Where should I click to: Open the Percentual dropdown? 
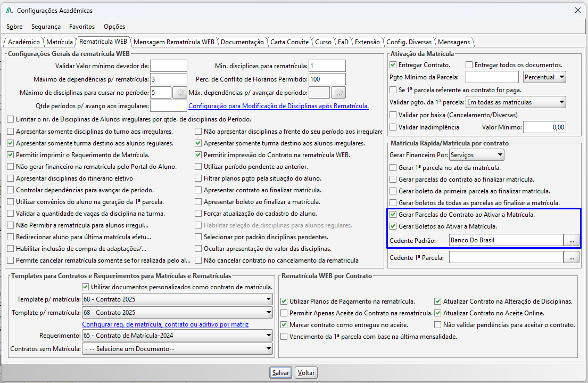544,77
